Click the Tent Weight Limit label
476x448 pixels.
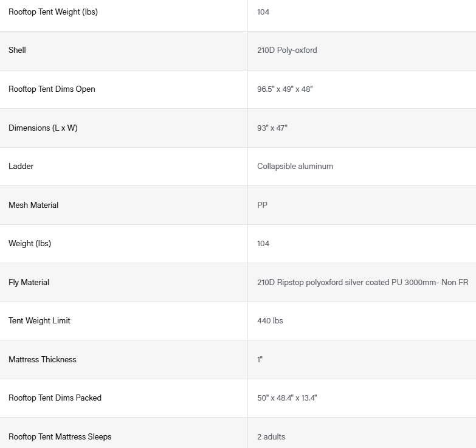pyautogui.click(x=39, y=320)
